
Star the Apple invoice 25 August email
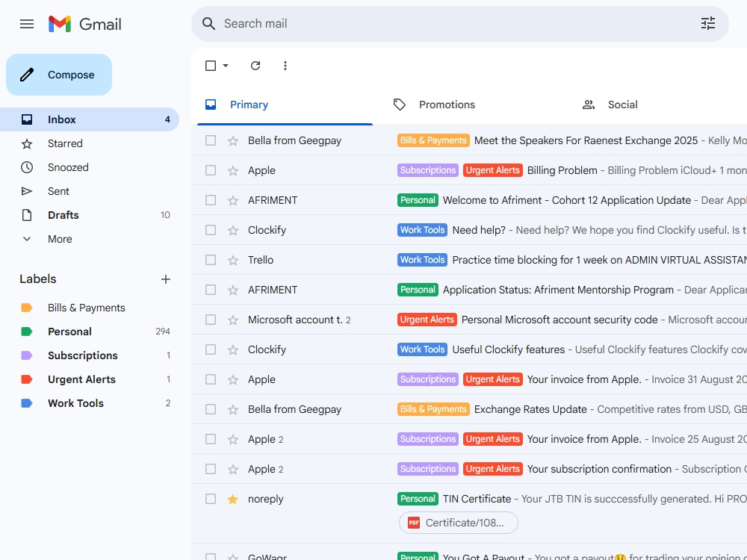(x=232, y=440)
